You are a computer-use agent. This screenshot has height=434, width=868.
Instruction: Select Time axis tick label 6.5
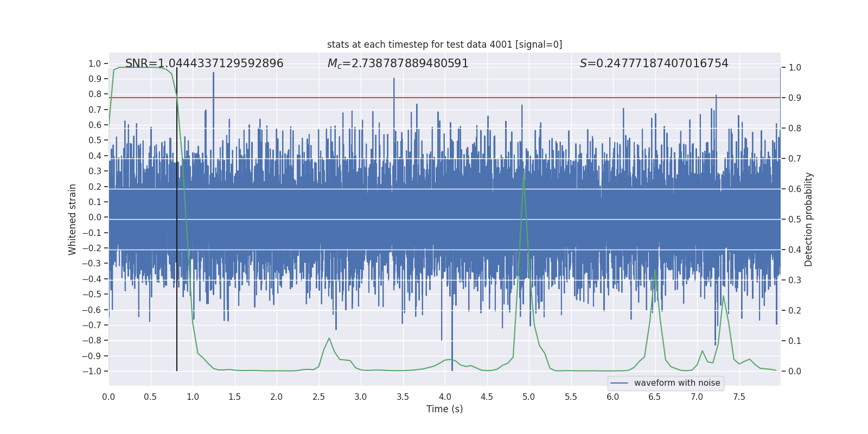(x=655, y=397)
